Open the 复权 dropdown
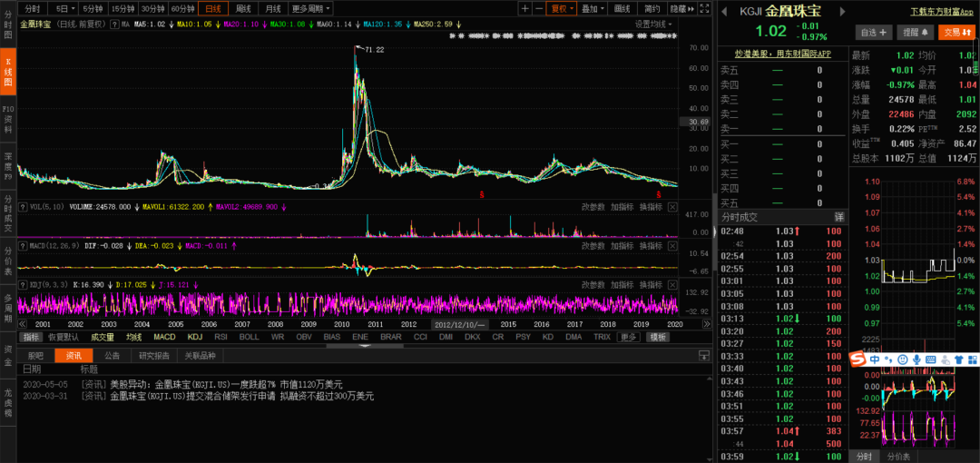Image resolution: width=980 pixels, height=463 pixels. [x=561, y=8]
